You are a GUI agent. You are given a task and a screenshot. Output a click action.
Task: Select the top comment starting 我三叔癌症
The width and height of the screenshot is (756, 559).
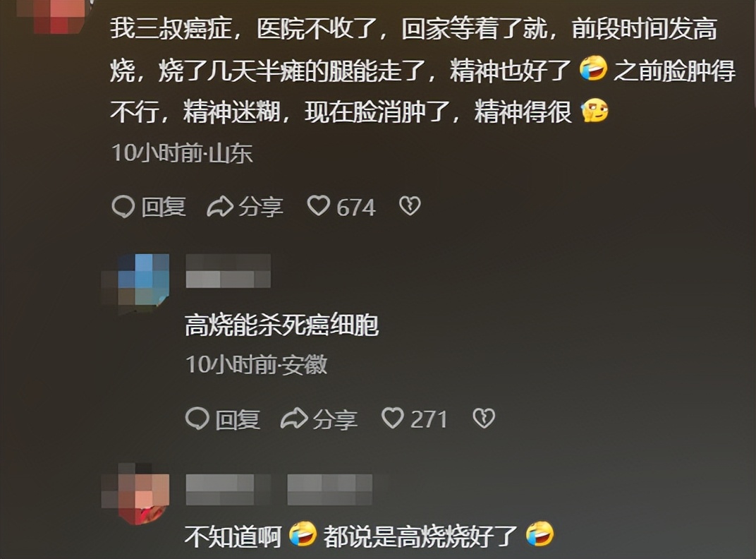(x=422, y=70)
